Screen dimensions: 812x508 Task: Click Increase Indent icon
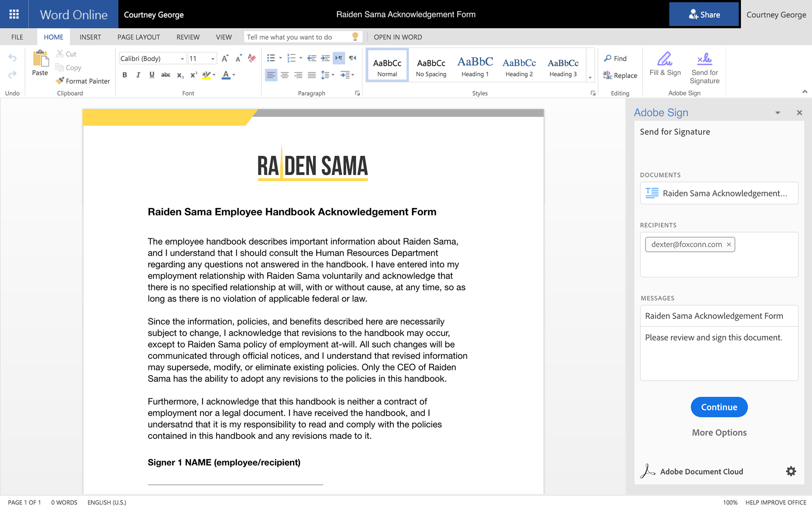[325, 58]
